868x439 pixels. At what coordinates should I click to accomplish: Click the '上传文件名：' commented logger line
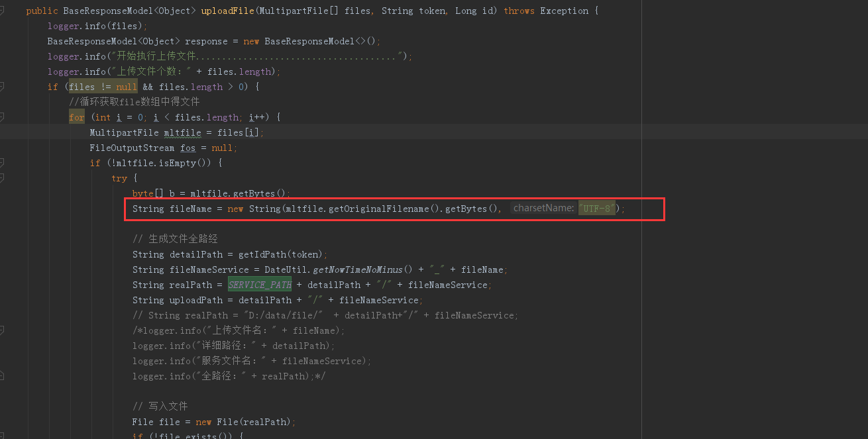point(239,330)
